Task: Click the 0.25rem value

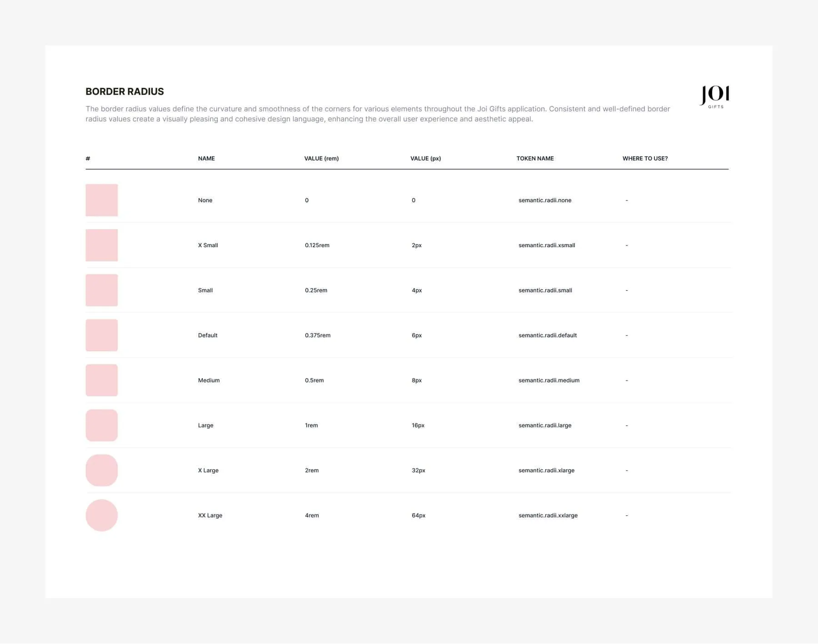Action: [316, 290]
